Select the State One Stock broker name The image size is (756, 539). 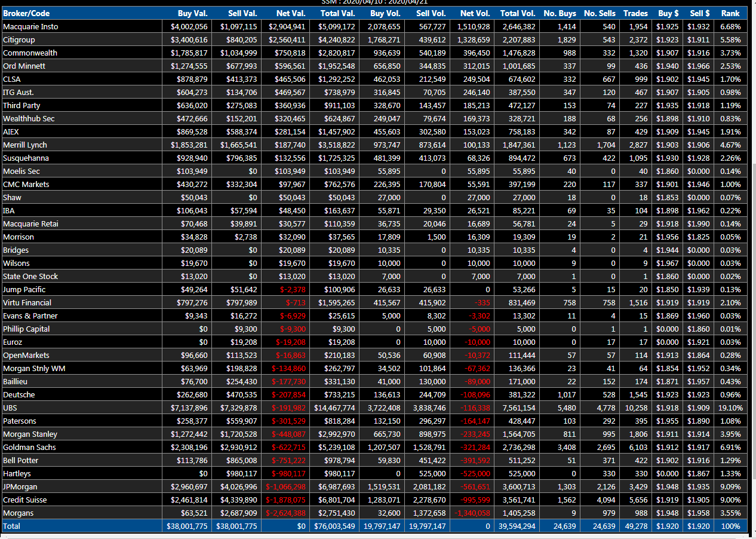30,276
